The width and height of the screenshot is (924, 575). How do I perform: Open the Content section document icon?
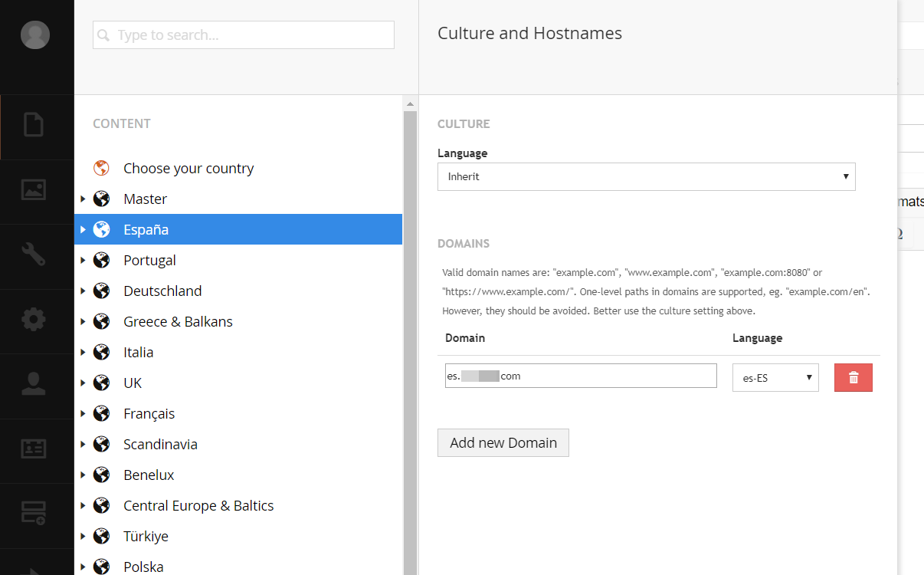34,125
